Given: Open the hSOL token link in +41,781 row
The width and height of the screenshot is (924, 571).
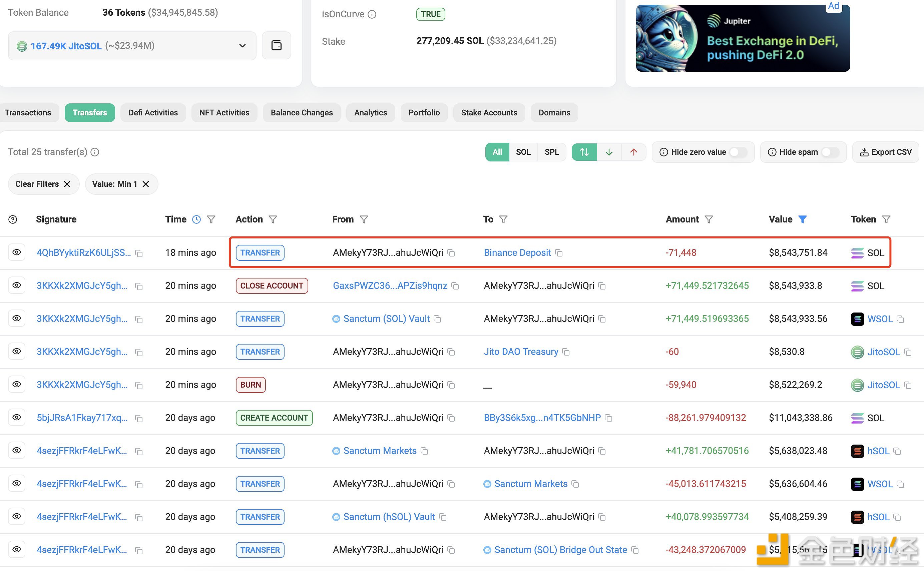Looking at the screenshot, I should 878,451.
